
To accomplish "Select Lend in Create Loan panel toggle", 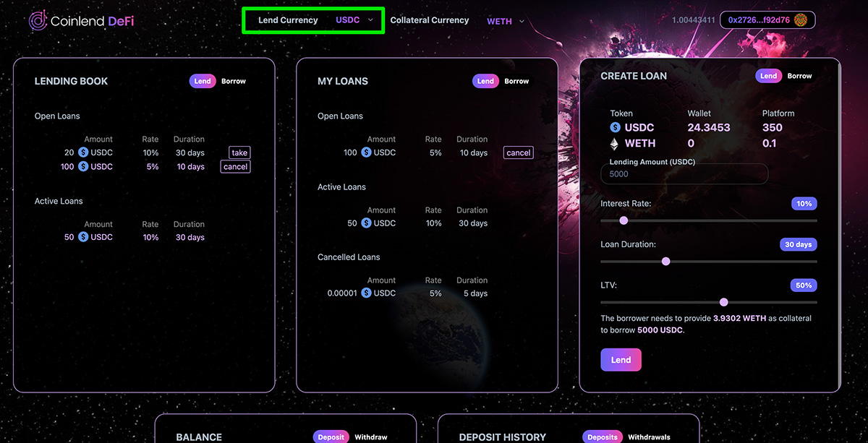I will point(769,76).
